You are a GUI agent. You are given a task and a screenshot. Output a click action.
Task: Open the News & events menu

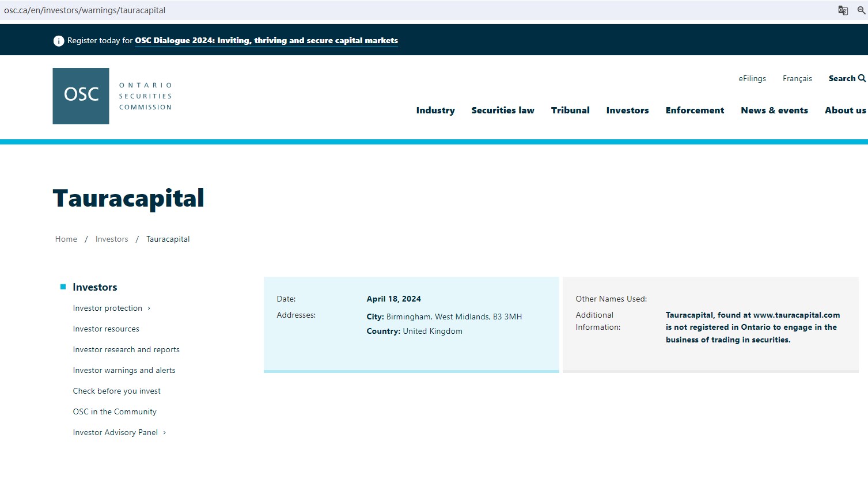774,110
